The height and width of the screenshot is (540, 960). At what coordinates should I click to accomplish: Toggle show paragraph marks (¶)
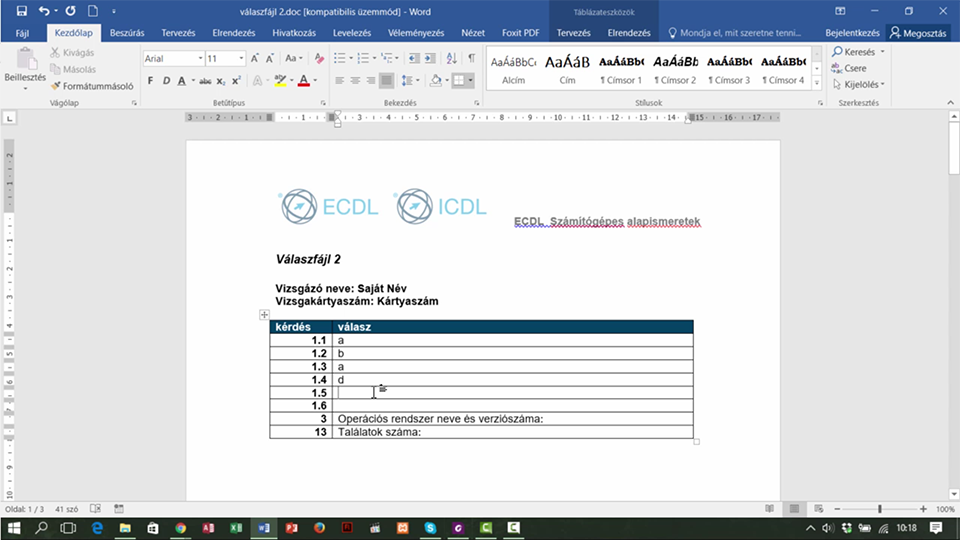(471, 58)
